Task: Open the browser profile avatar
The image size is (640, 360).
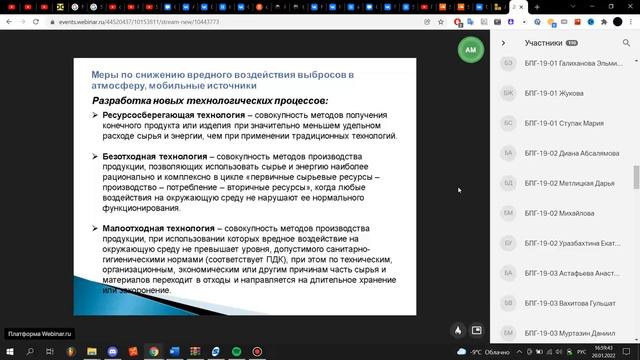Action: click(618, 22)
